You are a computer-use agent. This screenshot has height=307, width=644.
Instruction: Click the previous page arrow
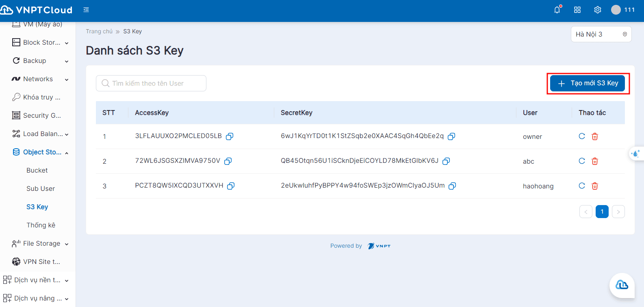coord(586,212)
